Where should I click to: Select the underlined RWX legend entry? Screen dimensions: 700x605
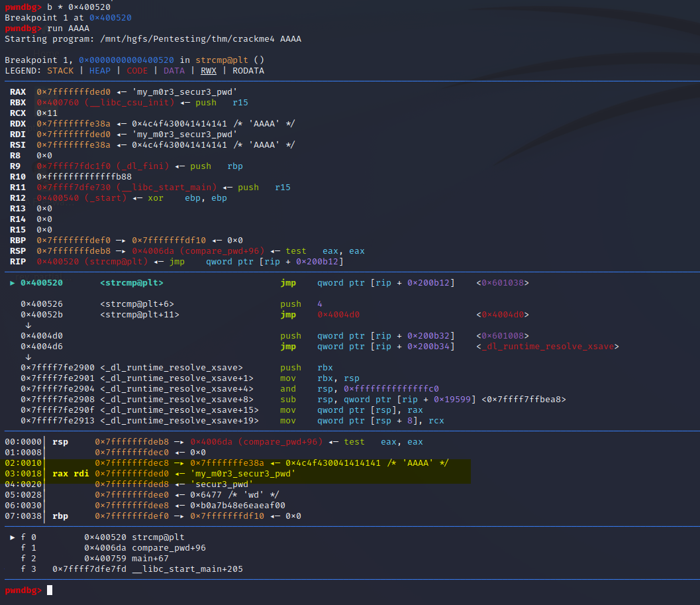pyautogui.click(x=208, y=70)
